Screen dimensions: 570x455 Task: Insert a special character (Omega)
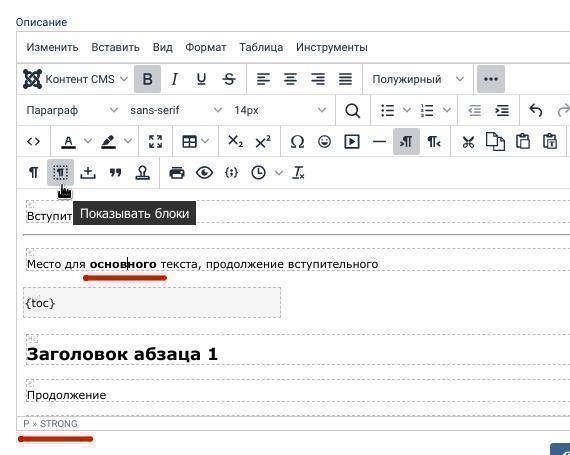click(297, 141)
